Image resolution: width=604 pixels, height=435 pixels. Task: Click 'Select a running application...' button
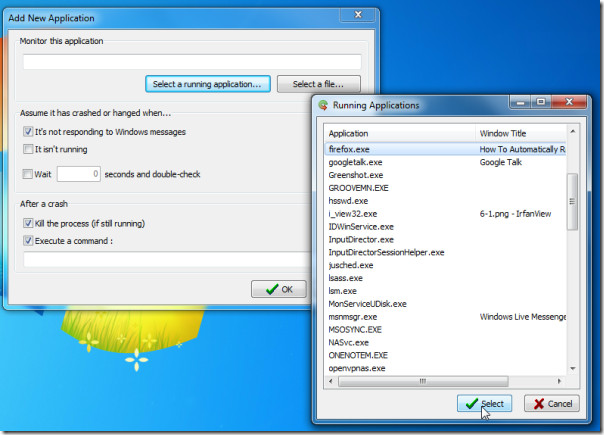208,84
